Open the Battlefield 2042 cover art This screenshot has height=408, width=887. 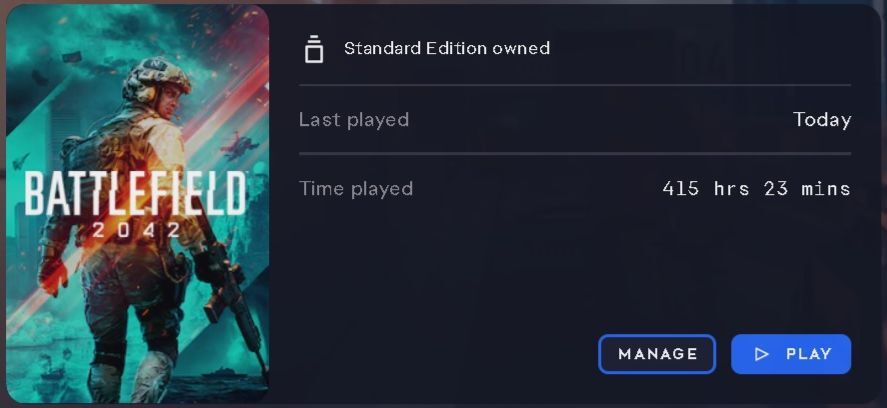click(137, 204)
